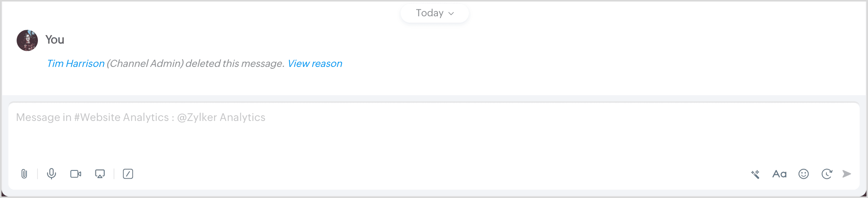Schedule the message with the clock icon
Image resolution: width=868 pixels, height=198 pixels.
pyautogui.click(x=827, y=174)
